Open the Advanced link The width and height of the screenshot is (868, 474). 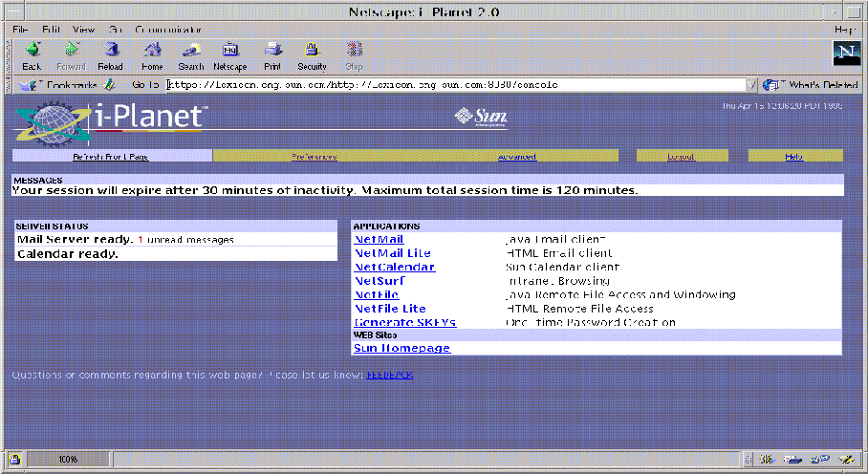(x=517, y=157)
